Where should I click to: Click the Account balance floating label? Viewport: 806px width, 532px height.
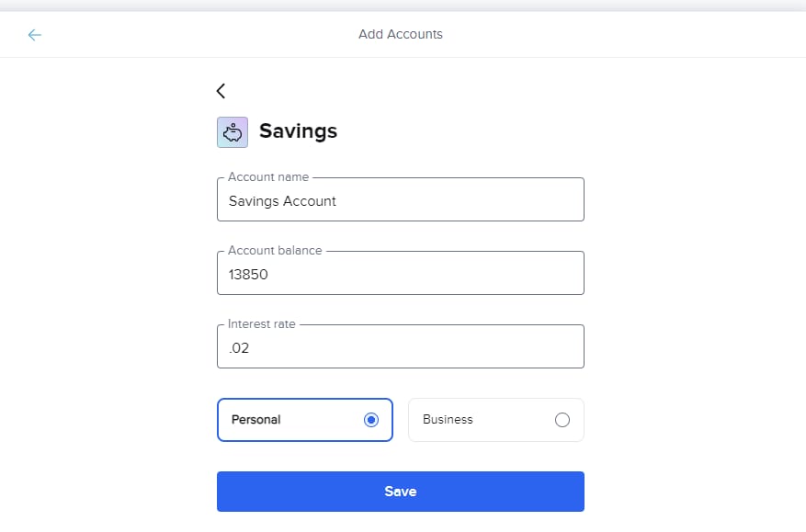(275, 250)
